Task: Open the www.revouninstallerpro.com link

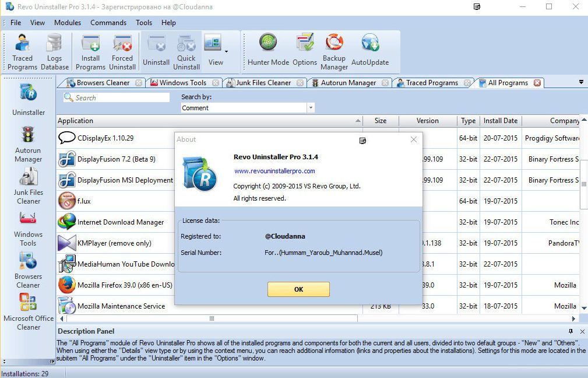Action: (x=274, y=171)
